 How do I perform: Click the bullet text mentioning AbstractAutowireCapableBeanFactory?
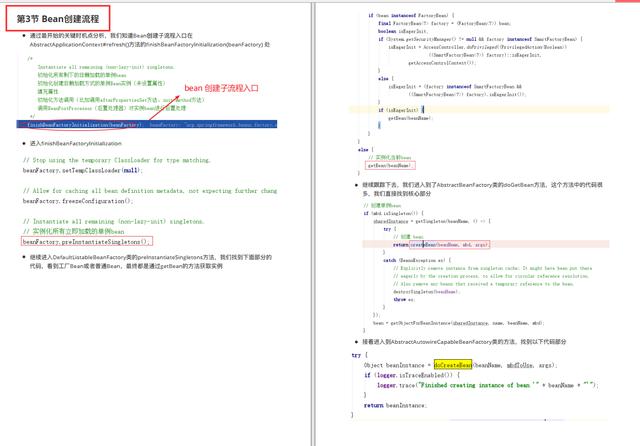[x=464, y=342]
